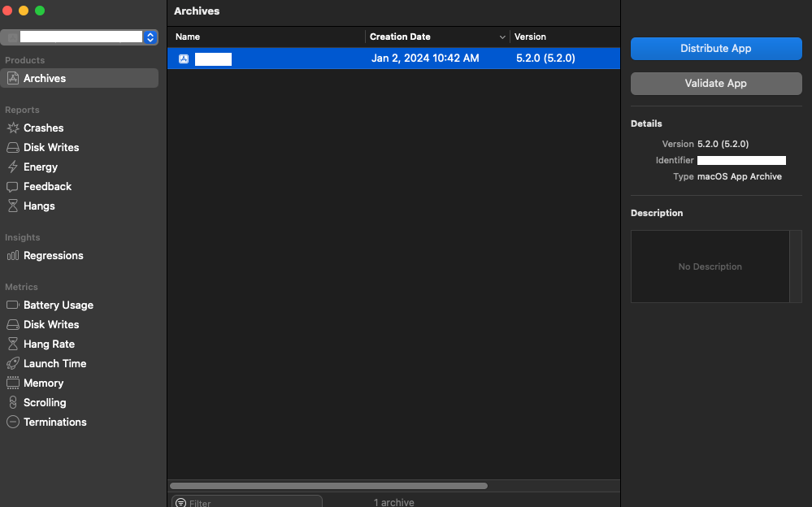812x507 pixels.
Task: Click the Archives icon in sidebar
Action: point(13,78)
